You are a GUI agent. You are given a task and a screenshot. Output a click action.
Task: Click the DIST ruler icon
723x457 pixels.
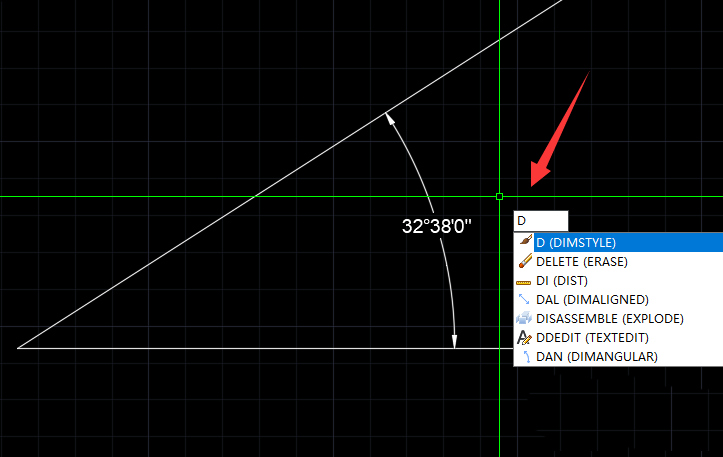pyautogui.click(x=525, y=280)
